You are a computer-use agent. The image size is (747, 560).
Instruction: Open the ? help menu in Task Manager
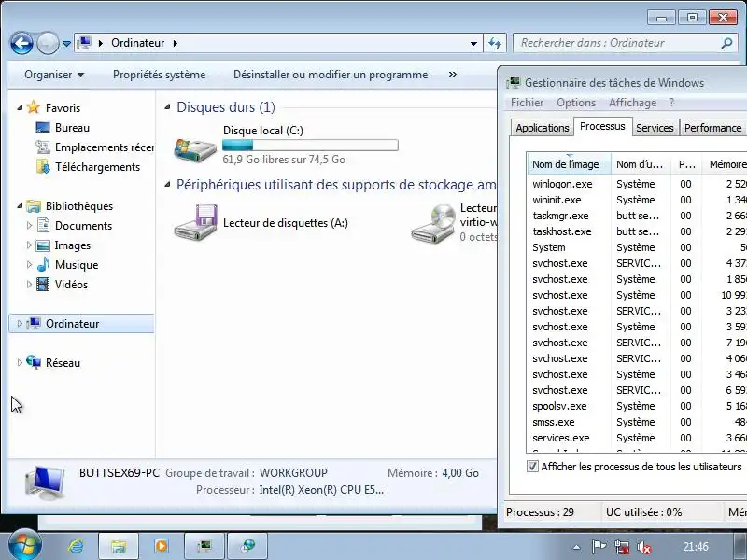[671, 103]
